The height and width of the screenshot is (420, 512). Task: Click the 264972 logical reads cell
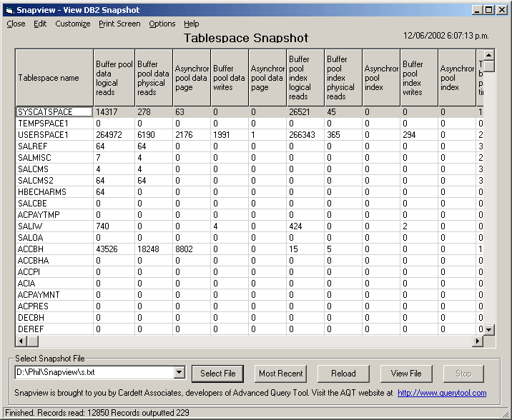[x=114, y=135]
